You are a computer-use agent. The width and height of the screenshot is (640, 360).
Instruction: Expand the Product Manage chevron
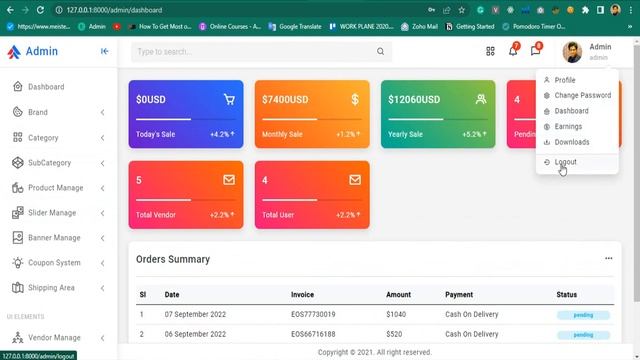coord(102,188)
